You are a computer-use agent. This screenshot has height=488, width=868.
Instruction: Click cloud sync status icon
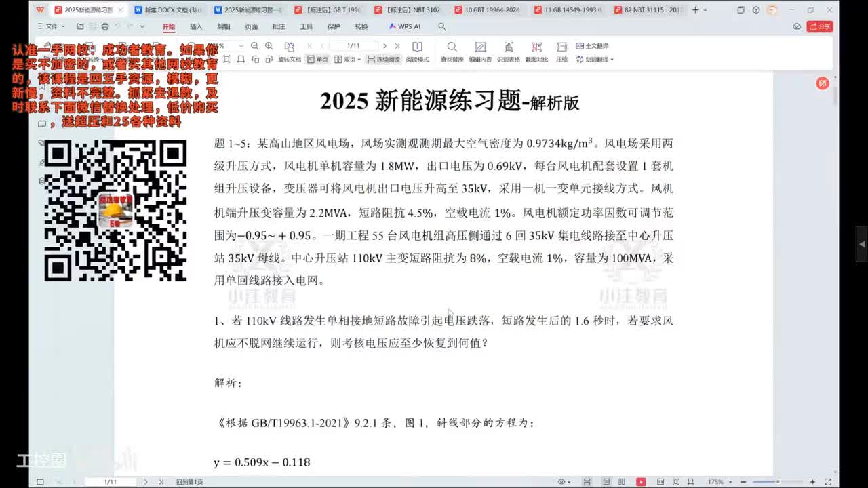(797, 26)
